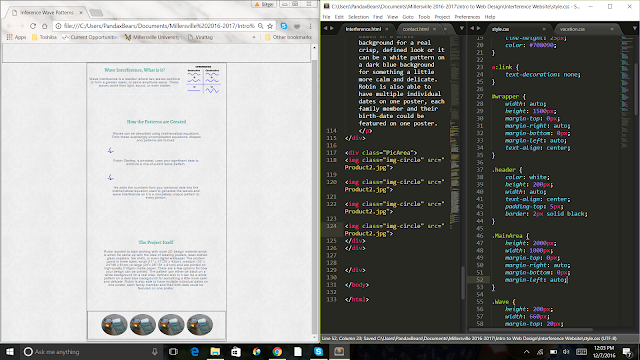The image size is (640, 360).
Task: Show hidden bookmarks overflow chevron
Action: [254, 37]
